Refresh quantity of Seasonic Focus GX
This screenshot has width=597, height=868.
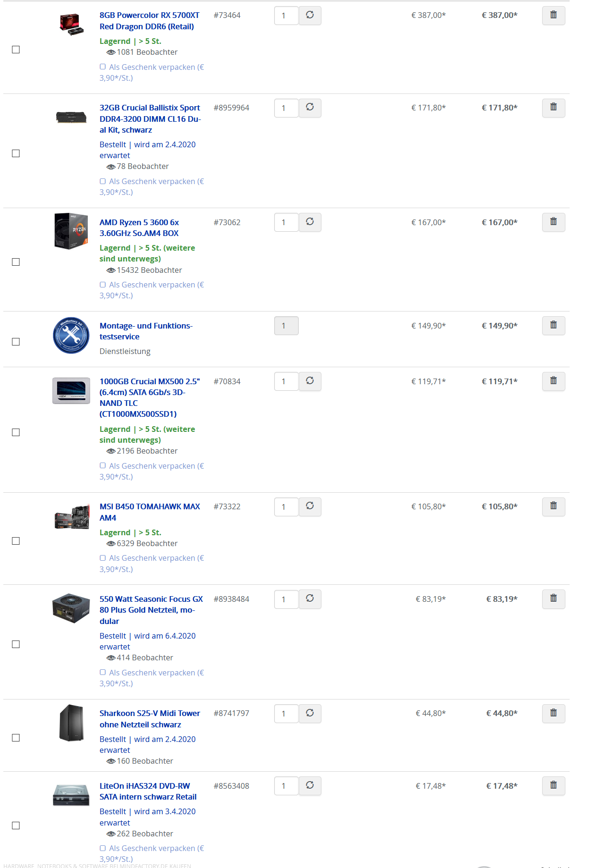pyautogui.click(x=310, y=599)
